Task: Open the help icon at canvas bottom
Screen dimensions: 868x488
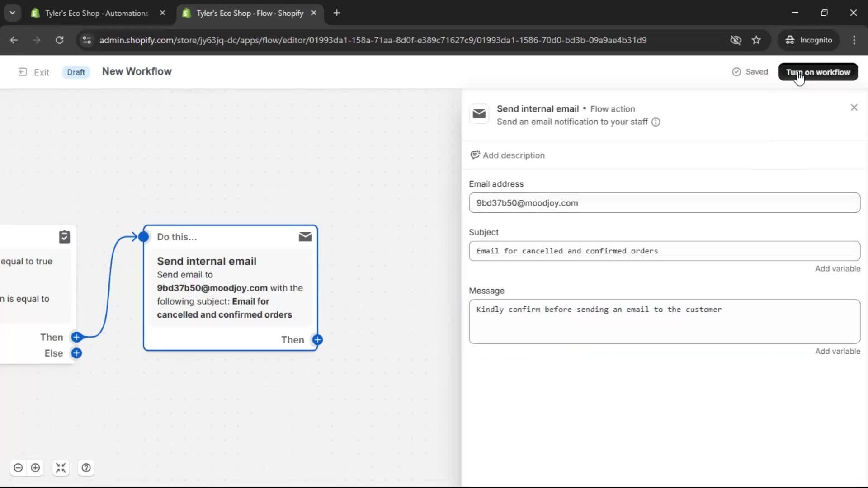Action: pyautogui.click(x=86, y=468)
